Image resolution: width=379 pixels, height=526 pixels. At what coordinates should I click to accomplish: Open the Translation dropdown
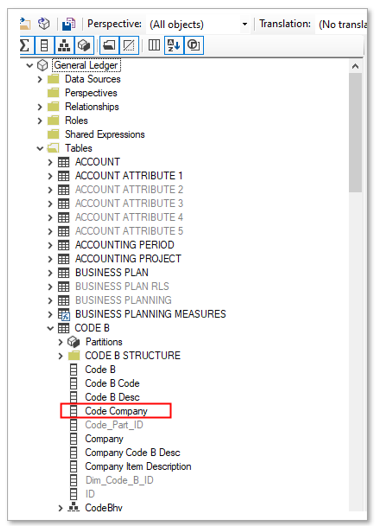click(341, 24)
